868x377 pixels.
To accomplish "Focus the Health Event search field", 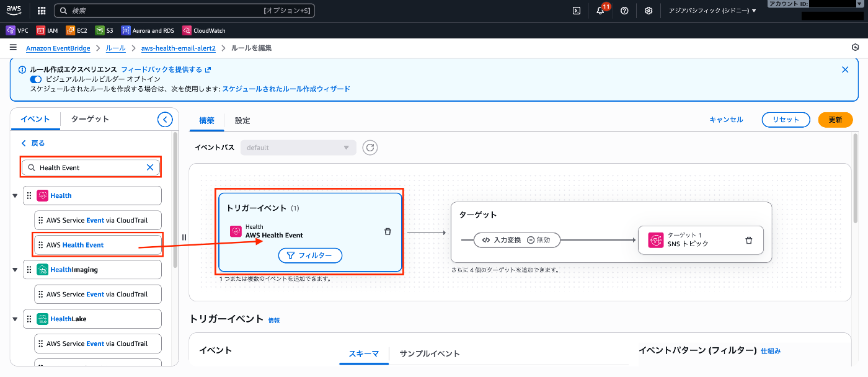I will [91, 167].
